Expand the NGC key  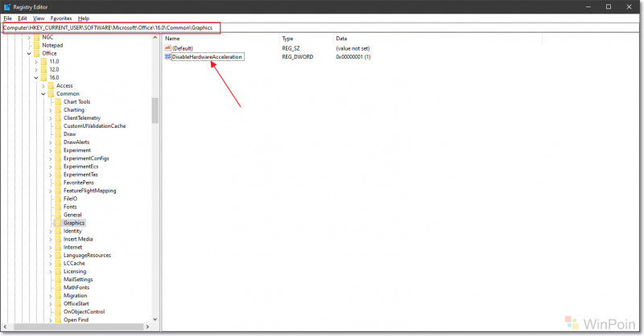click(29, 38)
